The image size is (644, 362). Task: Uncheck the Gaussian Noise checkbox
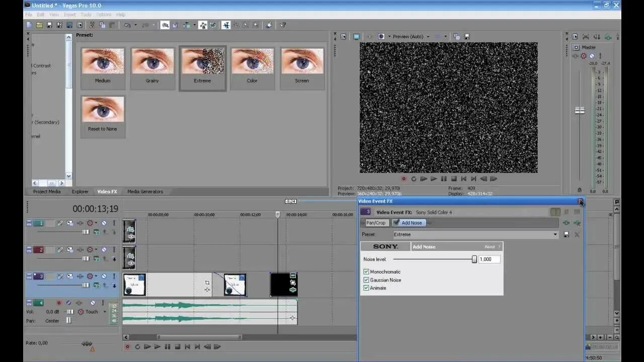coord(366,280)
